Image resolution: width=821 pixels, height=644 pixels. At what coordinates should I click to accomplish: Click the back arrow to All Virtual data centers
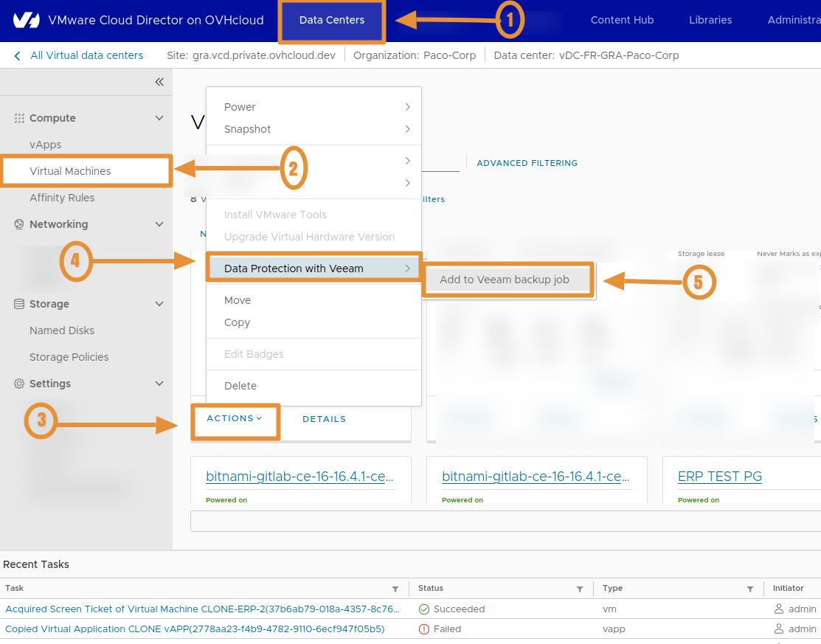click(x=18, y=55)
